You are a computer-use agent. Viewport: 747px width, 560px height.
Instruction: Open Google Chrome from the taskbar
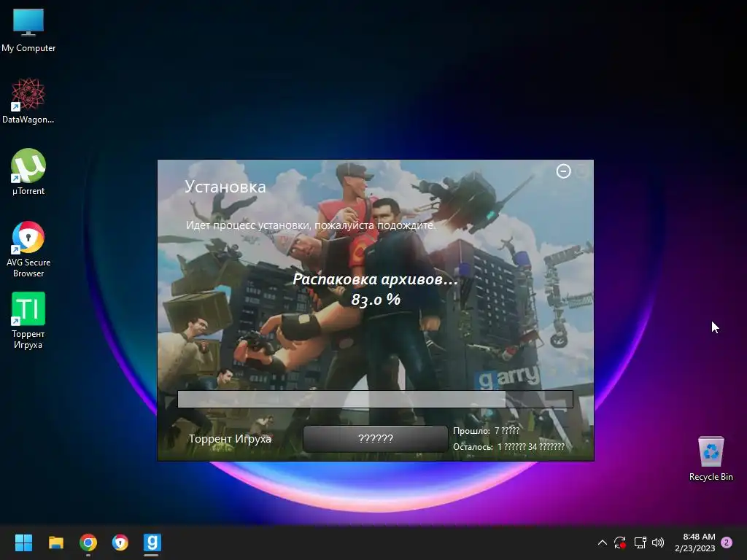(x=88, y=542)
